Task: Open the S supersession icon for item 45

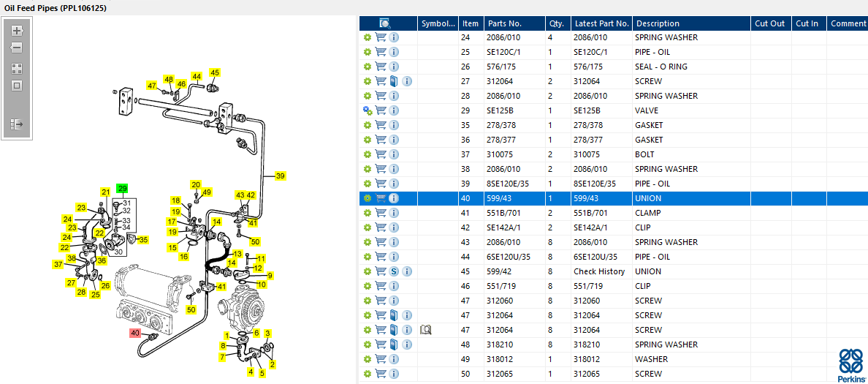Action: [x=394, y=271]
